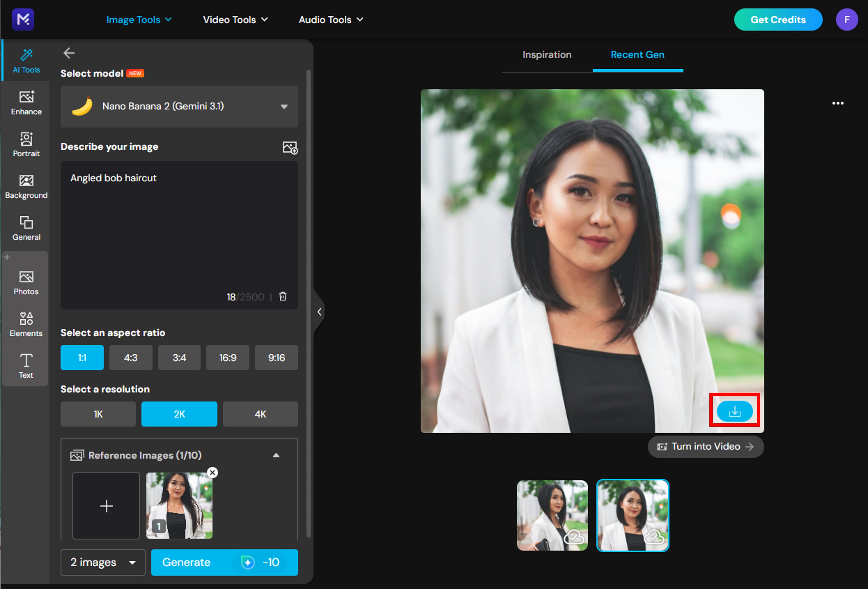Collapse the left panel with the chevron handle

click(319, 312)
